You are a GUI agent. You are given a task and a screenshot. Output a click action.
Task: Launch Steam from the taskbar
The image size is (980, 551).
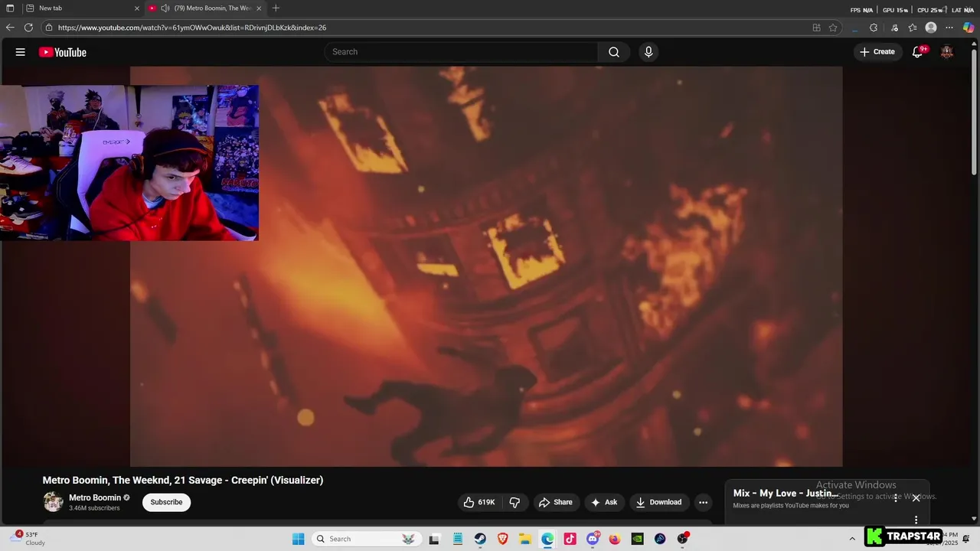[480, 539]
